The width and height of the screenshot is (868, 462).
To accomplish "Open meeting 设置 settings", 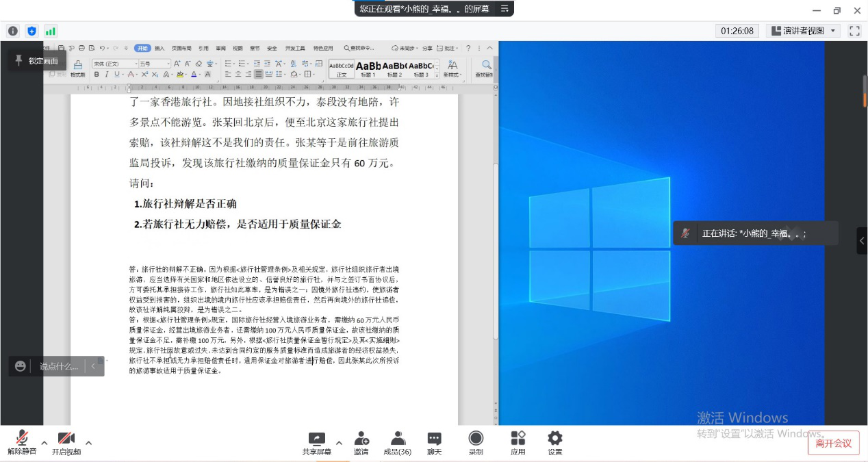I will click(x=554, y=443).
